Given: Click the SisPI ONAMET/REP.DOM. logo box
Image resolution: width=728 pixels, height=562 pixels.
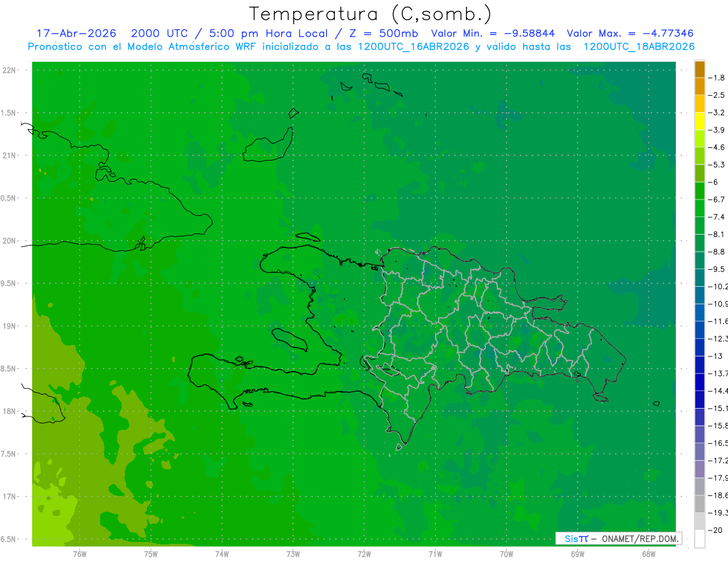Looking at the screenshot, I should tap(618, 538).
